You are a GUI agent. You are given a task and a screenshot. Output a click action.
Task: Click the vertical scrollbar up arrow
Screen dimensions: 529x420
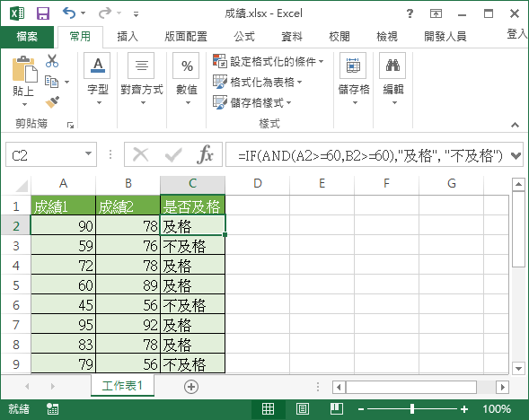click(x=518, y=184)
